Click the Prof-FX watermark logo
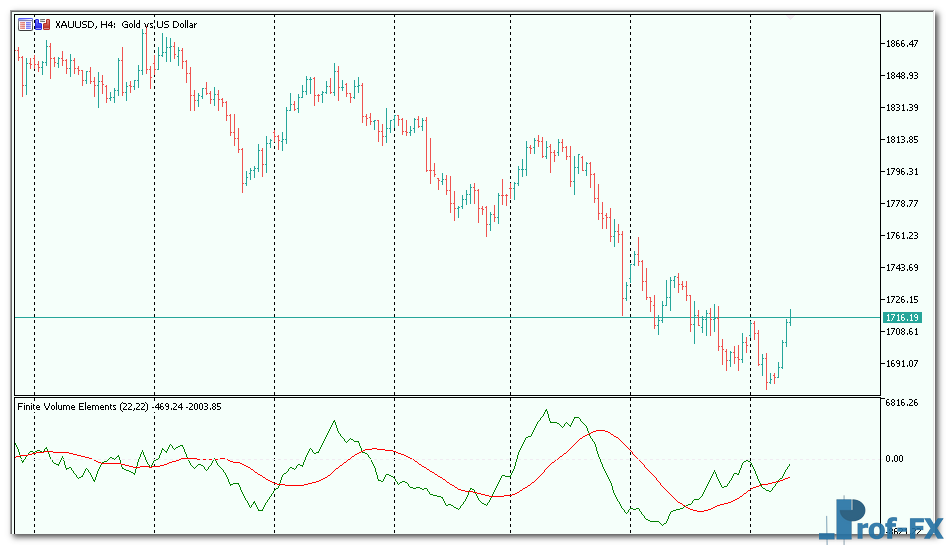Viewport: 946px width, 545px height. pyautogui.click(x=880, y=519)
